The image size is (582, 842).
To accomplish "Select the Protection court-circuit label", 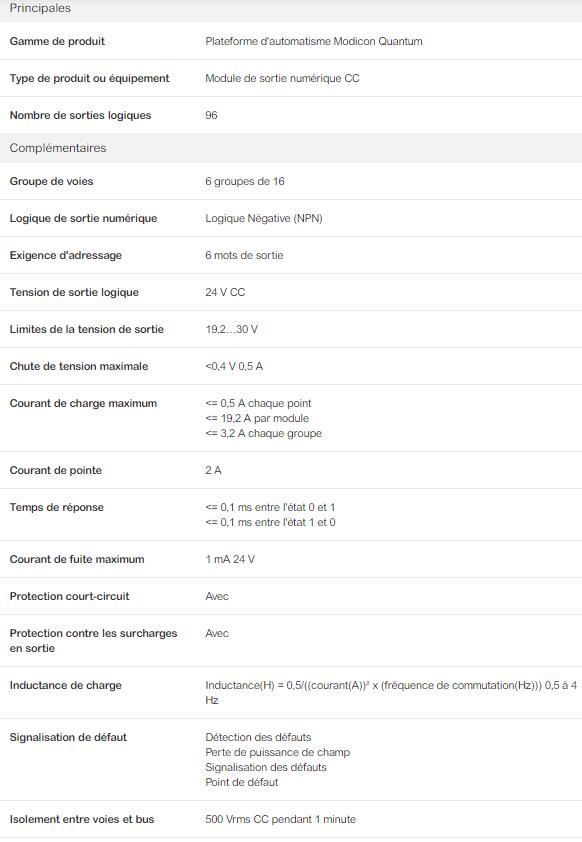I will pyautogui.click(x=69, y=597).
